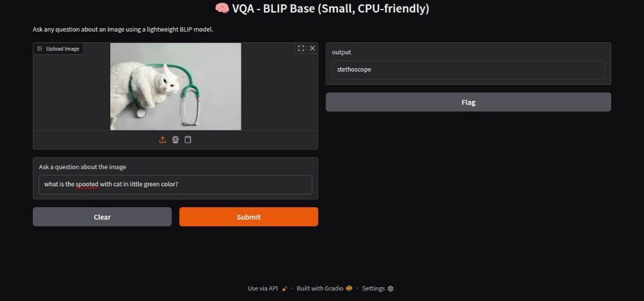Switch to the webcam capture source icon

[175, 140]
